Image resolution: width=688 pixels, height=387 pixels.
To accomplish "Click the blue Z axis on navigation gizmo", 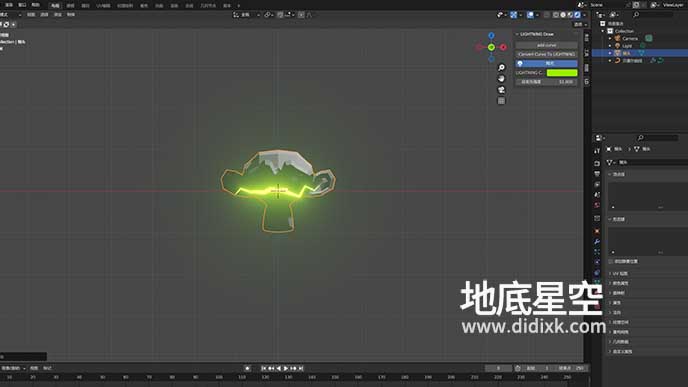I will point(491,36).
